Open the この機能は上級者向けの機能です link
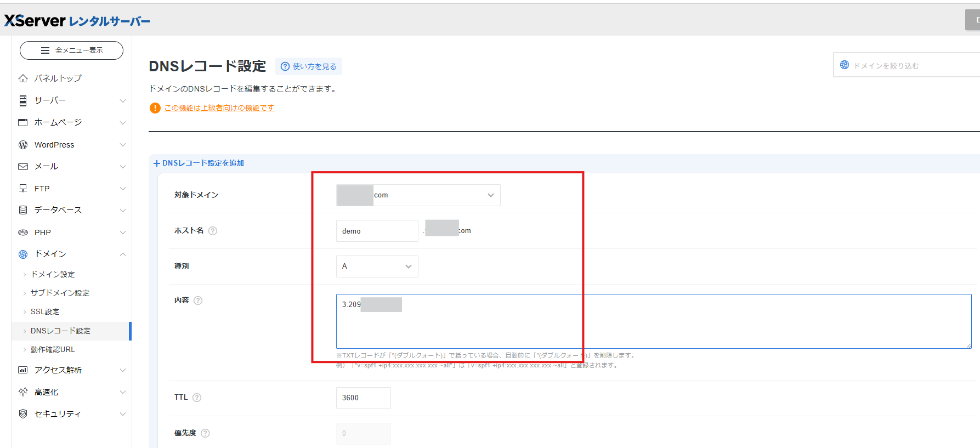980x448 pixels. (x=219, y=108)
